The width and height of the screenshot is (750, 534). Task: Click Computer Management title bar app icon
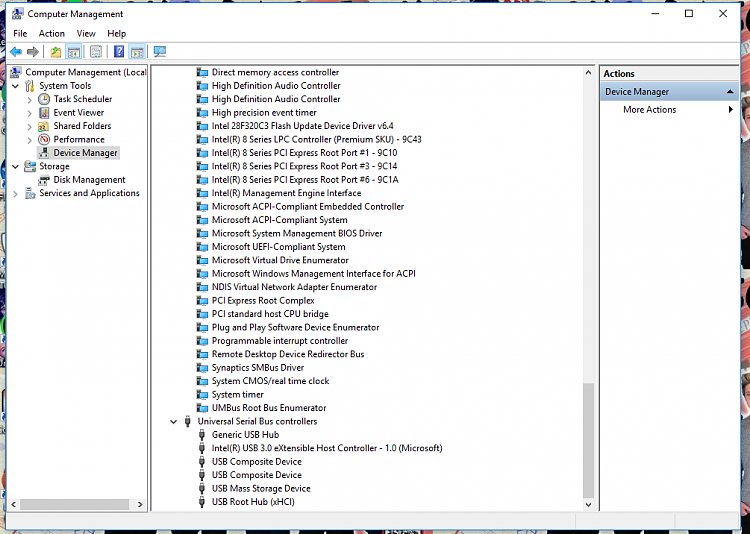coord(17,13)
